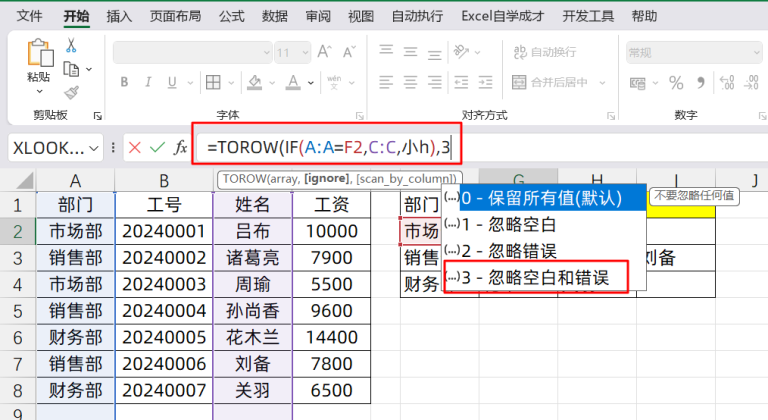Click inside the formula bar input
Screen dimensions: 768x420
tap(600, 147)
